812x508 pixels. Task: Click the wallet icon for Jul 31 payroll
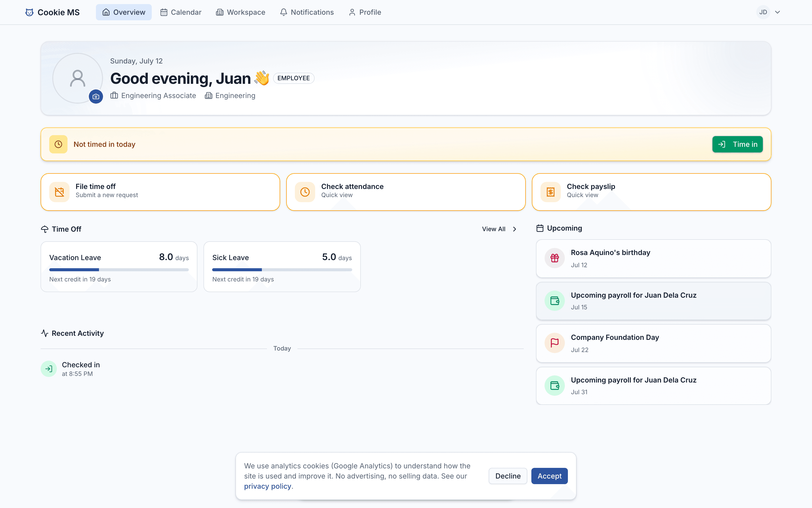555,386
